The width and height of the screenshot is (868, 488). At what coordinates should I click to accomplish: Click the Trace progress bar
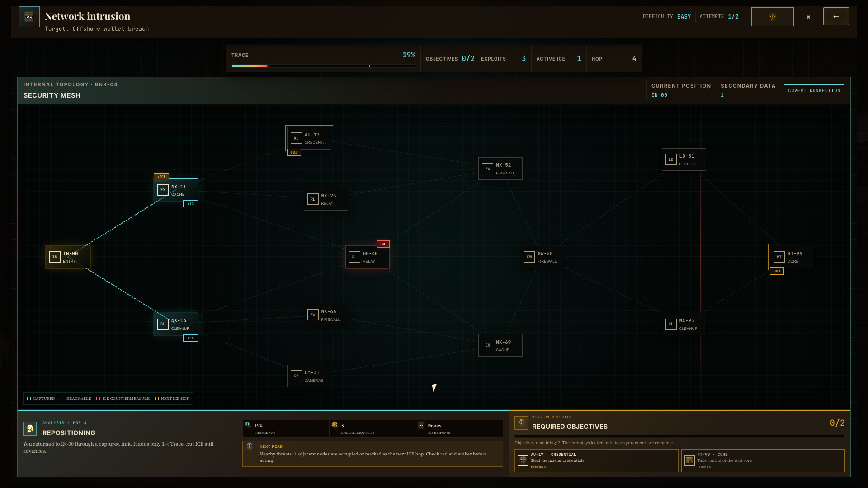[x=323, y=66]
